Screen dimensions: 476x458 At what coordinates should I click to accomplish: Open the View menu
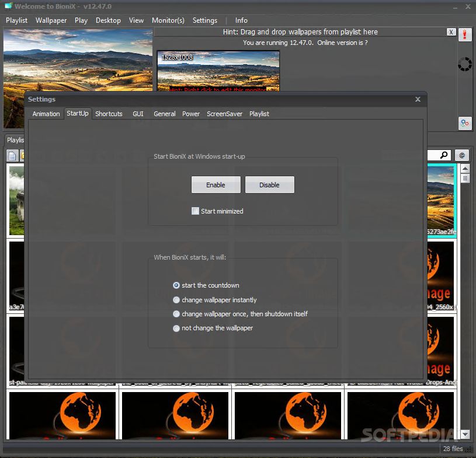coord(136,20)
